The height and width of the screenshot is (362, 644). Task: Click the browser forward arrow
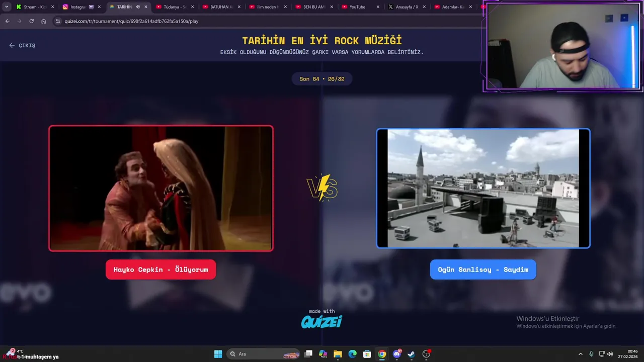19,21
